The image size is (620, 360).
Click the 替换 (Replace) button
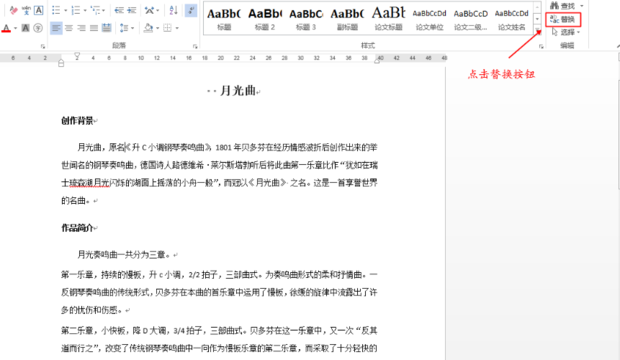click(x=563, y=19)
